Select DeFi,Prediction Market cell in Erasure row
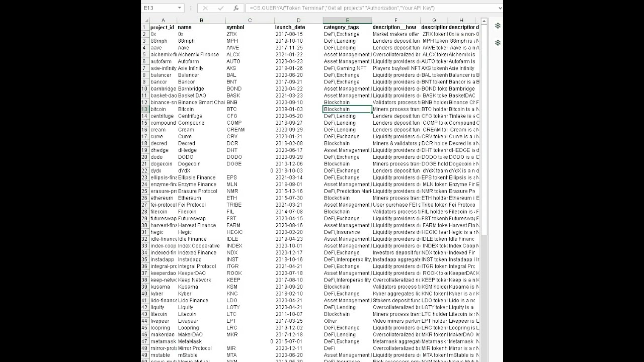644x362 pixels. (x=347, y=191)
